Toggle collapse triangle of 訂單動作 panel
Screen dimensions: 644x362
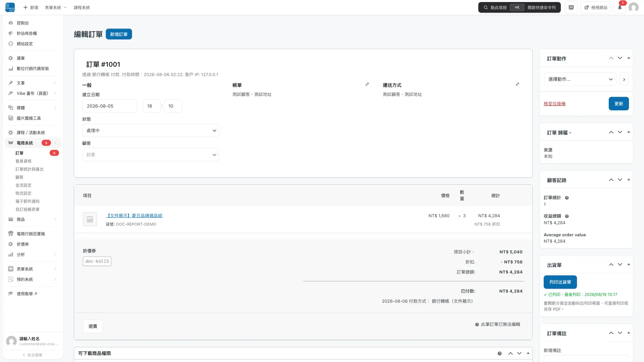tap(629, 58)
